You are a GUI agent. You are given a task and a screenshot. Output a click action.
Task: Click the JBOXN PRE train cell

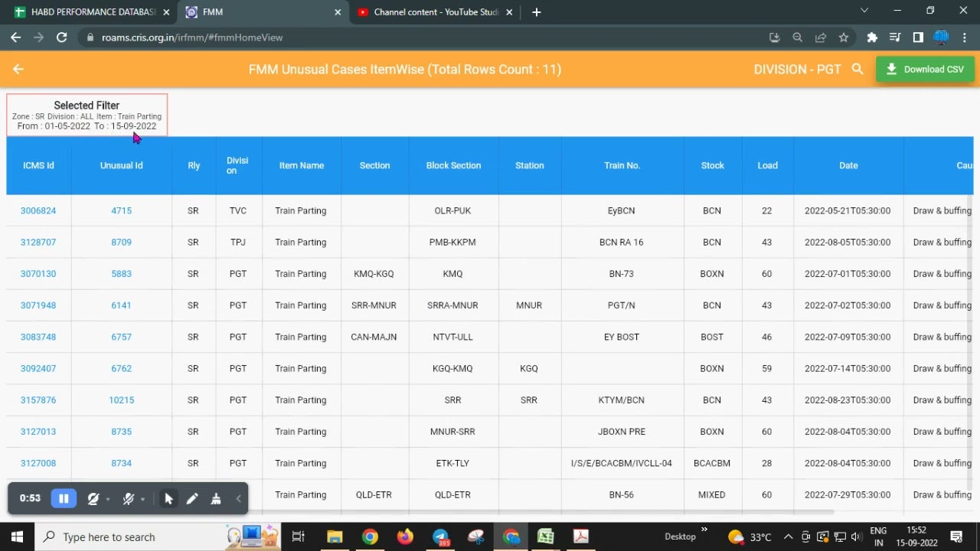[x=622, y=432]
